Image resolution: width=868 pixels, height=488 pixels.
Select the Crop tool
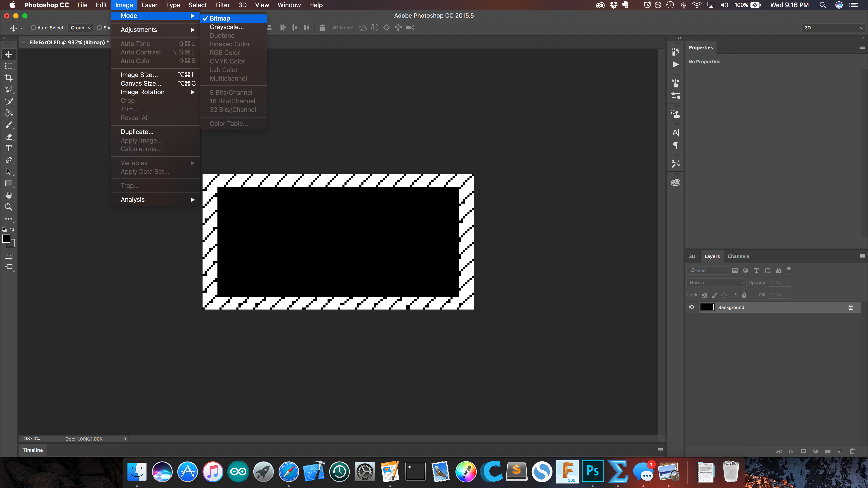point(8,77)
